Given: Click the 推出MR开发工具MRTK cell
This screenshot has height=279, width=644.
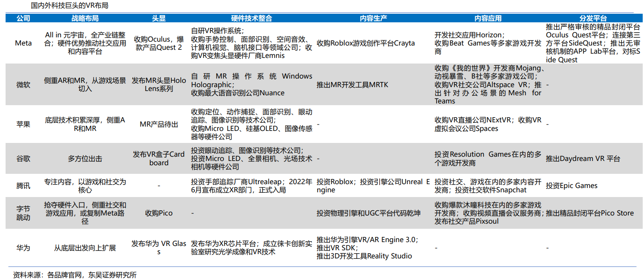Looking at the screenshot, I should point(352,85).
